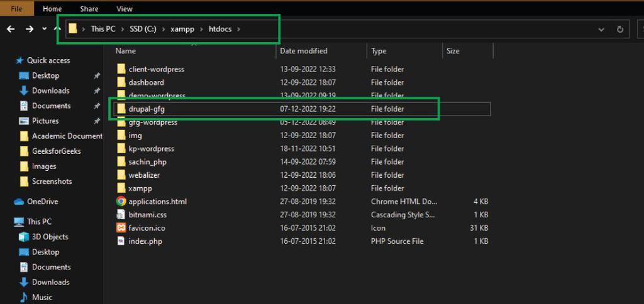
Task: Click date 07-12-2022 19:22 of drupal-gfg
Action: point(308,109)
